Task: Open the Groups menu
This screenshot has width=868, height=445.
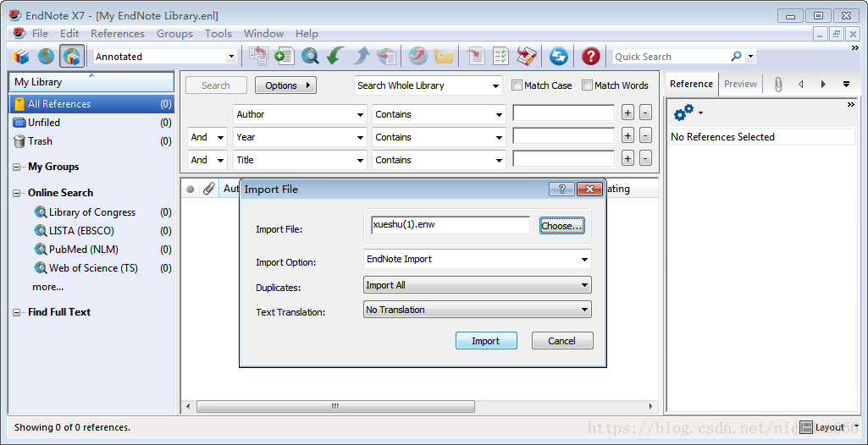Action: [175, 34]
